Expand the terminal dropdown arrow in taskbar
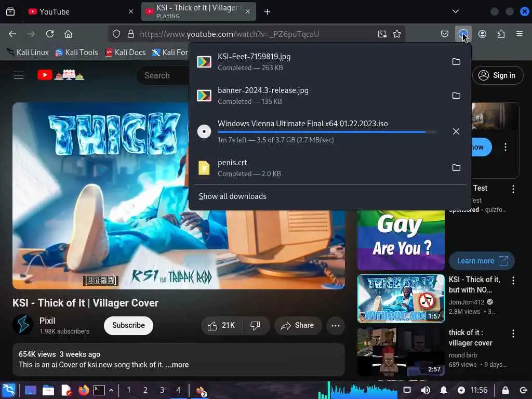This screenshot has height=399, width=532. pos(111,390)
